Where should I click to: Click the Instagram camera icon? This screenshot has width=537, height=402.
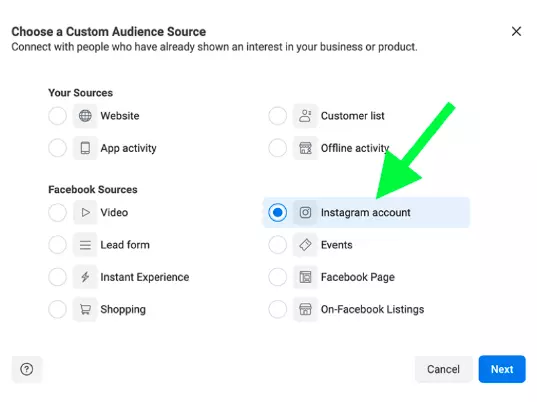pos(305,212)
